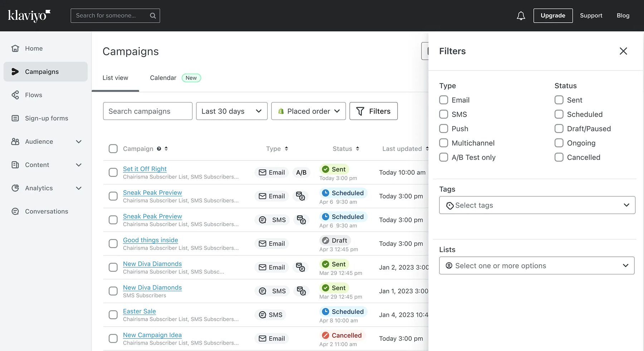Click the Upgrade button
Screen dimensions: 644x351
tap(553, 15)
